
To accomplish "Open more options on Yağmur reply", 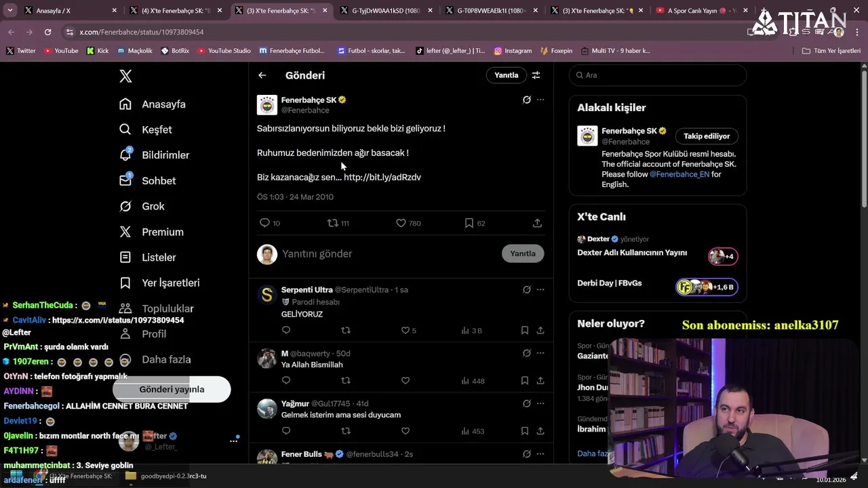I will click(x=540, y=403).
